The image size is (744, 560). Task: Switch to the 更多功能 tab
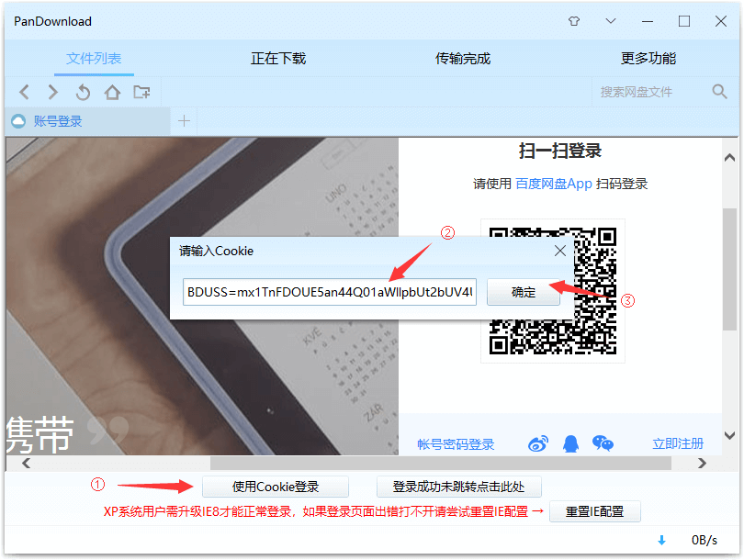pyautogui.click(x=648, y=57)
